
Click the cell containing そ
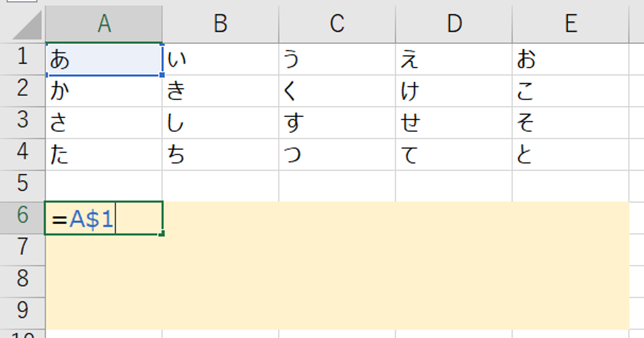571,122
